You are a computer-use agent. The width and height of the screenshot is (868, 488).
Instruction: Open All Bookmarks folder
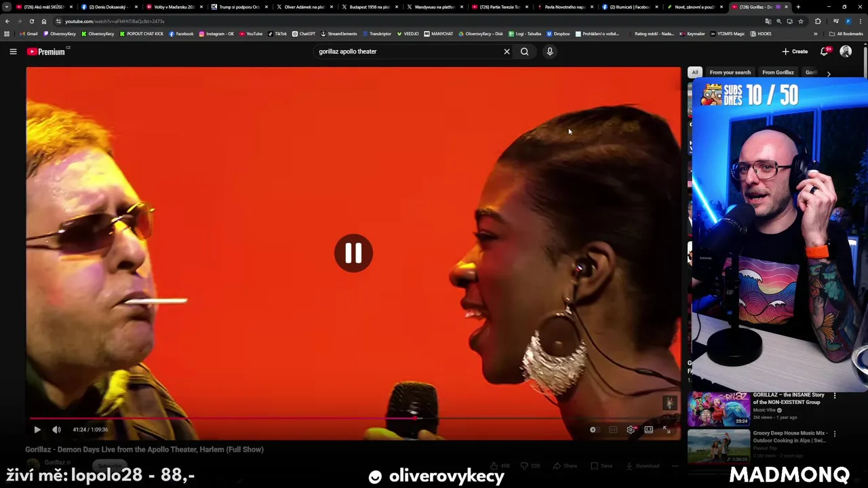point(846,34)
